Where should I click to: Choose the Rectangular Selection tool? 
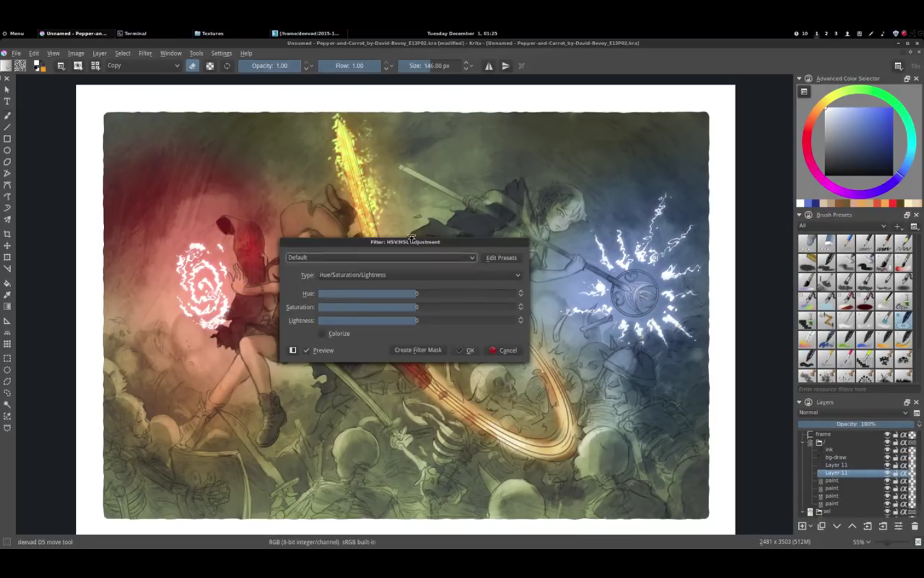pos(7,358)
